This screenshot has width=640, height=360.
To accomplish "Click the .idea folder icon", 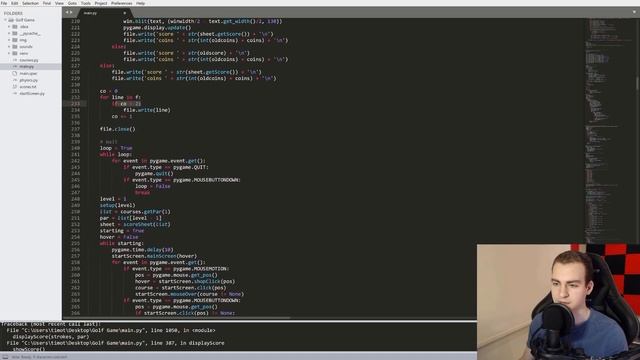I will (15, 27).
